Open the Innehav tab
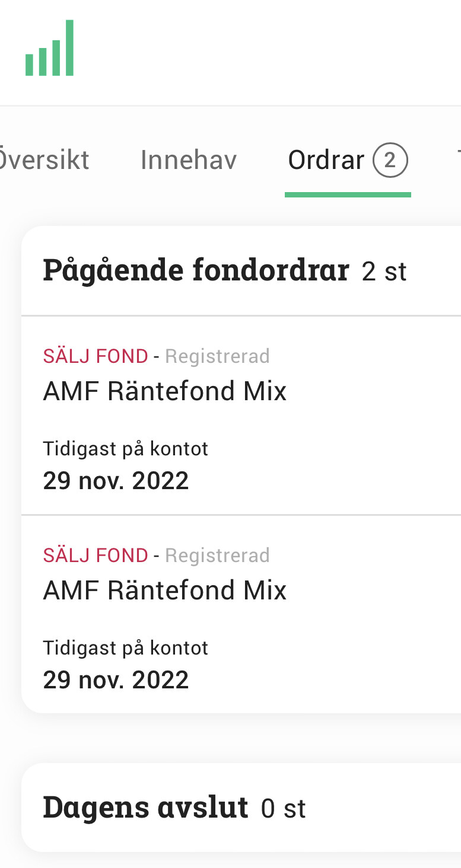Screen dimensions: 461x868 pyautogui.click(x=189, y=161)
